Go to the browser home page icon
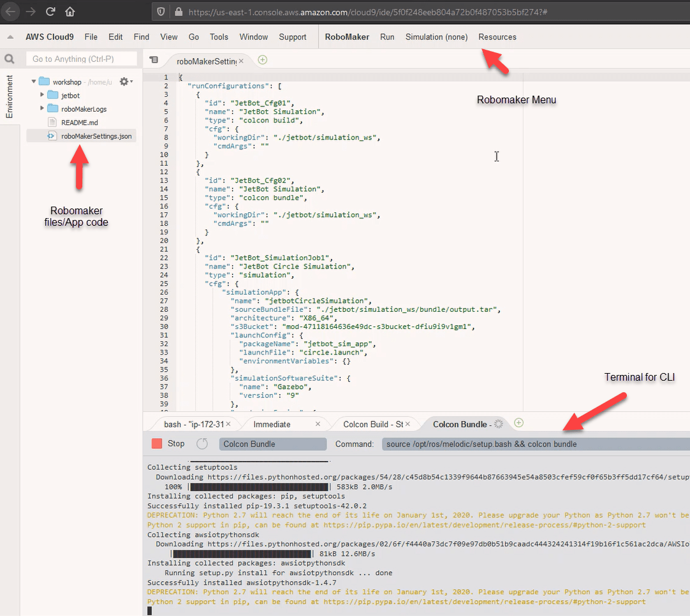This screenshot has height=616, width=690. 70,11
